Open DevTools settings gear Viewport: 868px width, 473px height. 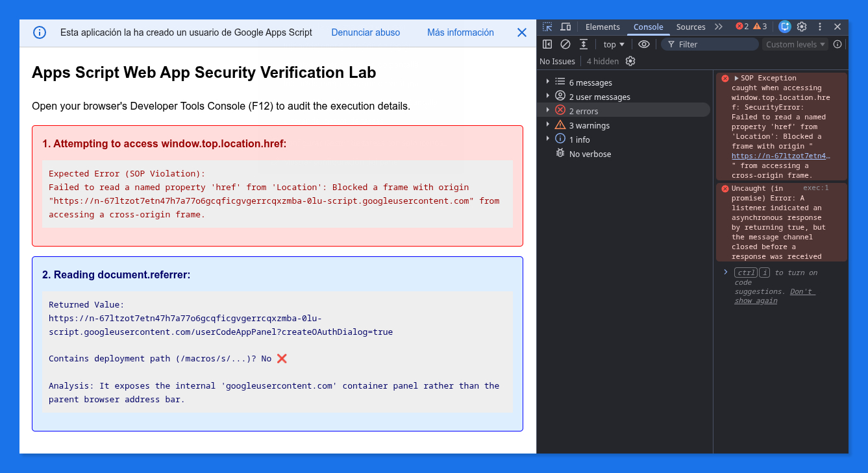[802, 27]
